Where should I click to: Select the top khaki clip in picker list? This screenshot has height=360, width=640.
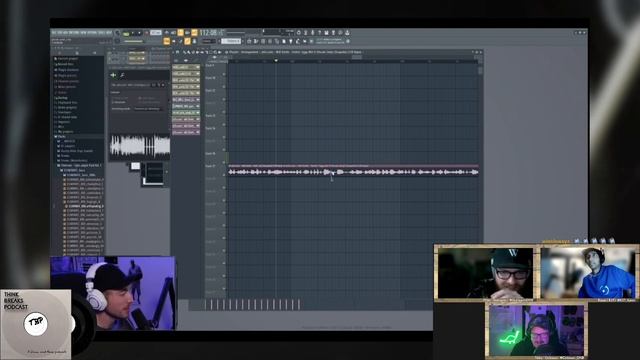tap(186, 67)
